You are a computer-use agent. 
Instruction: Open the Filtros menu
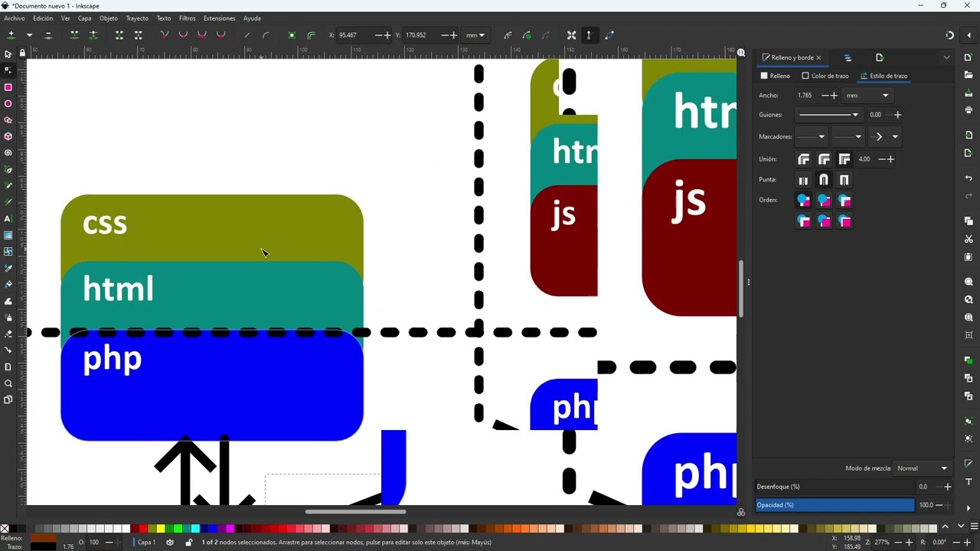(x=187, y=18)
